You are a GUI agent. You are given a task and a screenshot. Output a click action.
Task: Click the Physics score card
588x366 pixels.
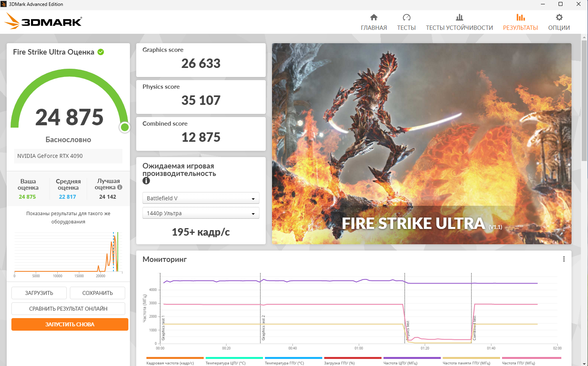click(201, 97)
